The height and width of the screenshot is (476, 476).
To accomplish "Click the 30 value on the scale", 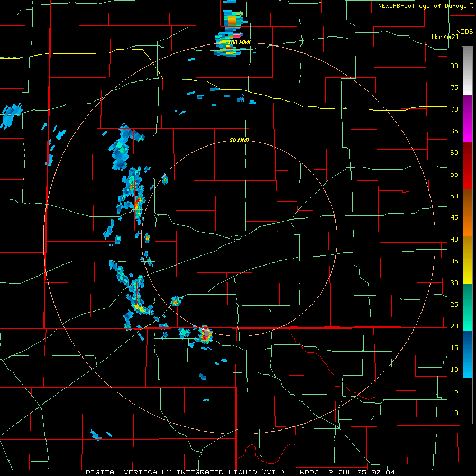I will pos(454,282).
